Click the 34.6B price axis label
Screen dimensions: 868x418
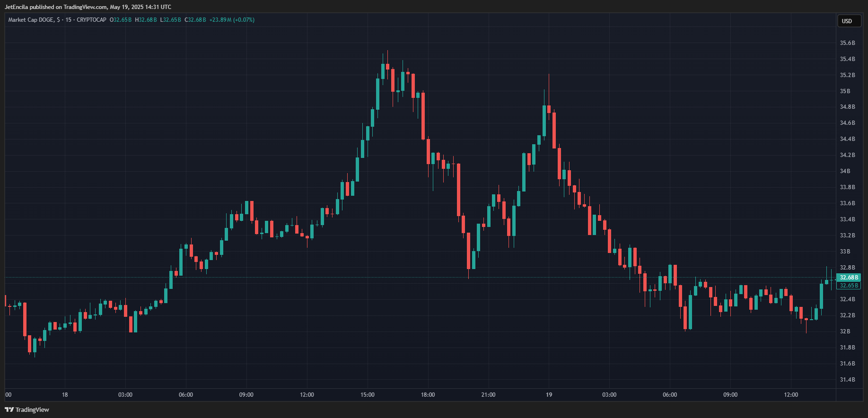click(847, 123)
